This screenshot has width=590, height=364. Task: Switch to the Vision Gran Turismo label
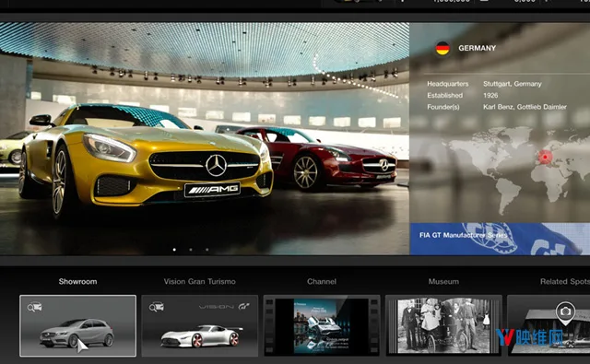coord(199,282)
